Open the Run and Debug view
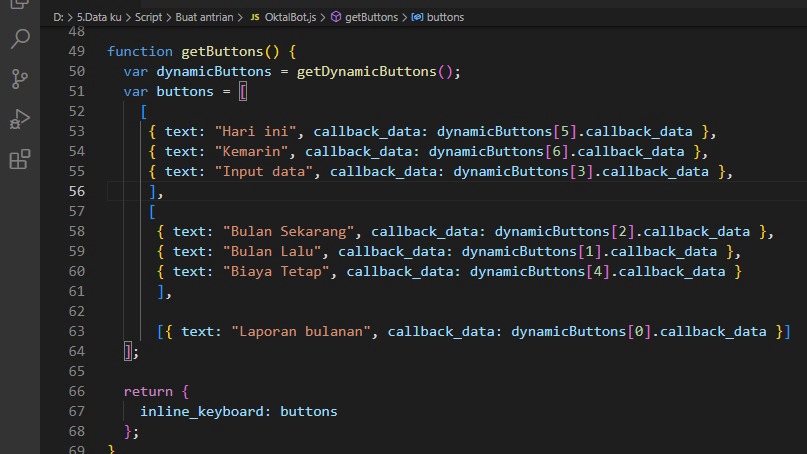Viewport: 807px width, 454px height. [20, 119]
